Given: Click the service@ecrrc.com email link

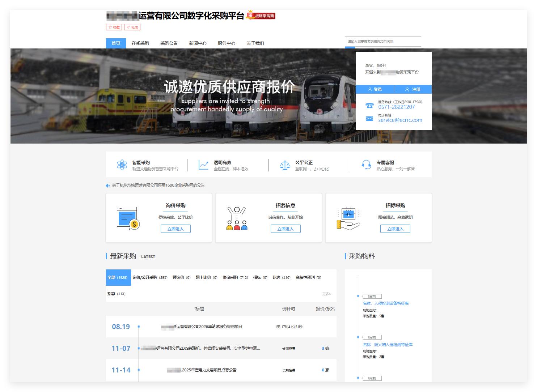Looking at the screenshot, I should (400, 120).
